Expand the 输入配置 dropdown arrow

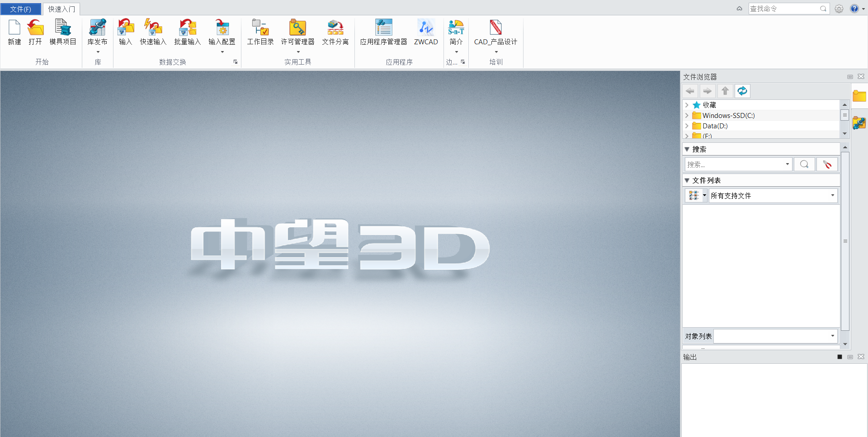(222, 52)
